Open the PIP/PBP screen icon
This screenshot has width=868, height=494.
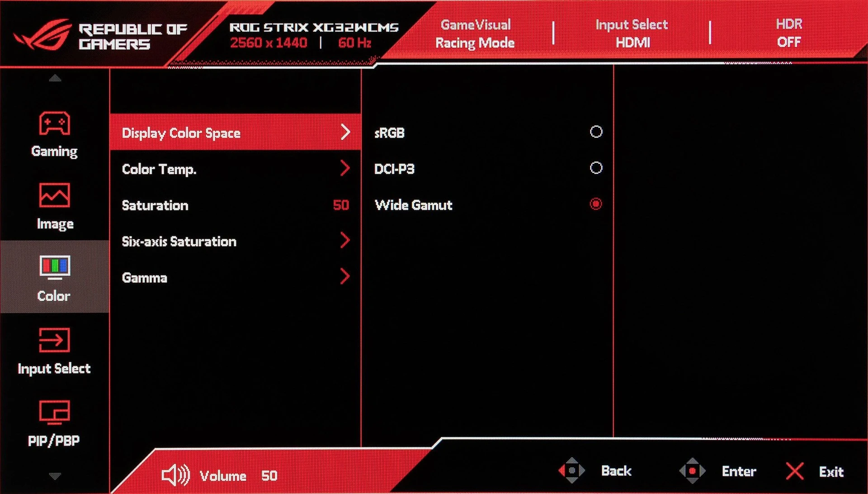tap(55, 412)
